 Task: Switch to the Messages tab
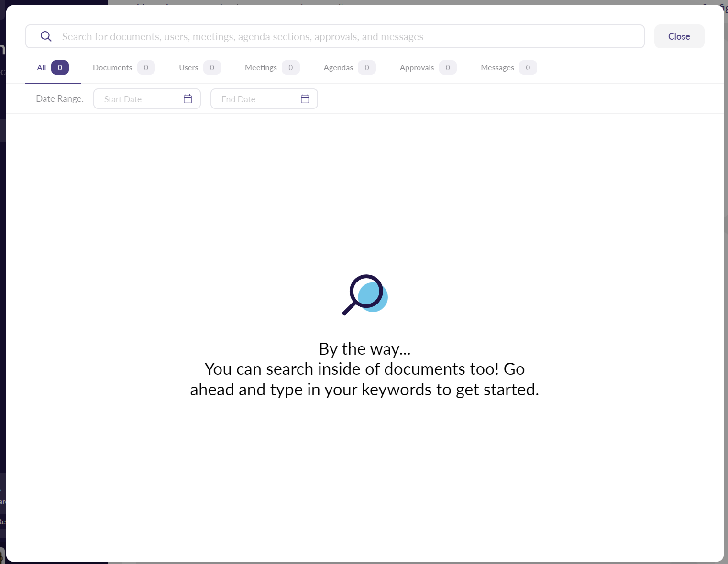[497, 68]
